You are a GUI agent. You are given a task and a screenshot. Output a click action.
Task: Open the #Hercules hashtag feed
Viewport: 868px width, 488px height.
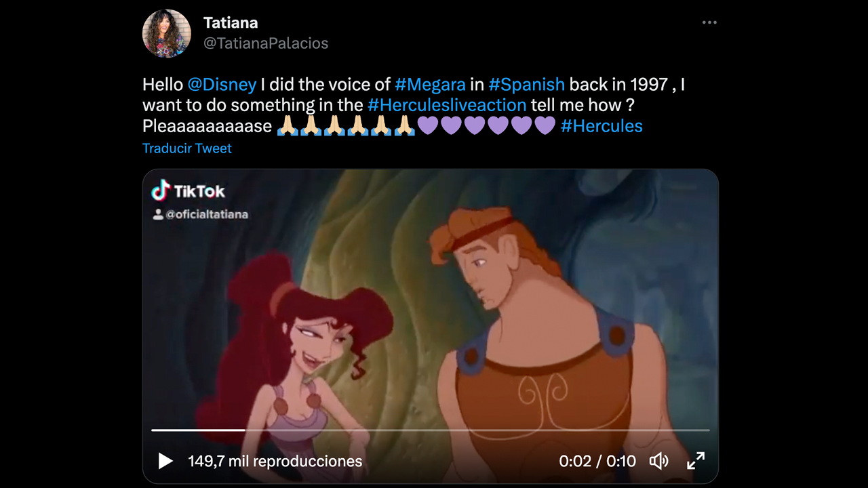click(x=602, y=125)
